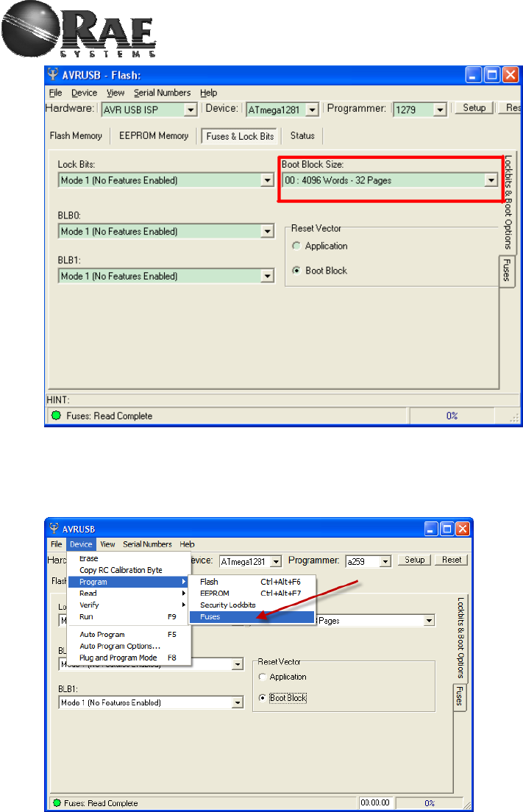Image resolution: width=523 pixels, height=812 pixels.
Task: Open the Boot Block Size dropdown
Action: pyautogui.click(x=491, y=180)
